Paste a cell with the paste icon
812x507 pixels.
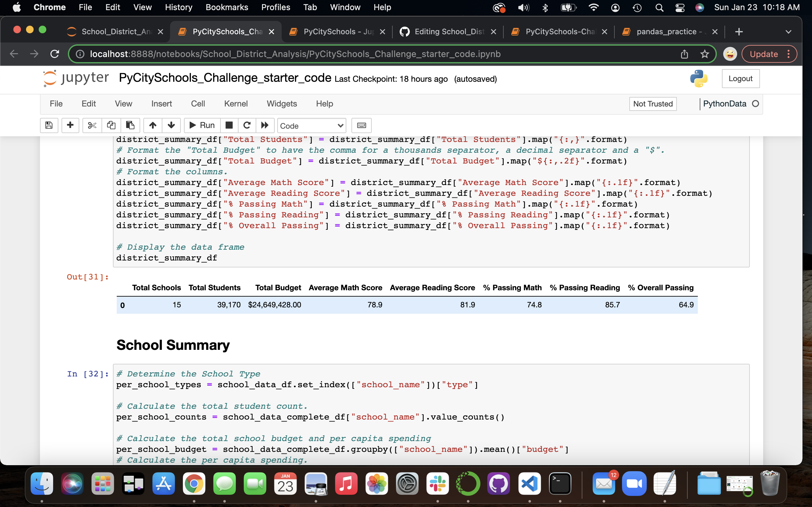[x=131, y=125]
